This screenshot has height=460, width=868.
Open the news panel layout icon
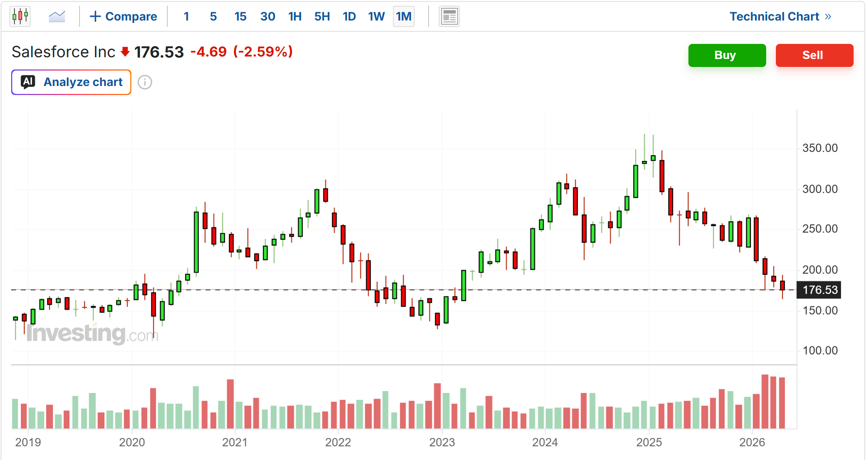click(x=449, y=17)
